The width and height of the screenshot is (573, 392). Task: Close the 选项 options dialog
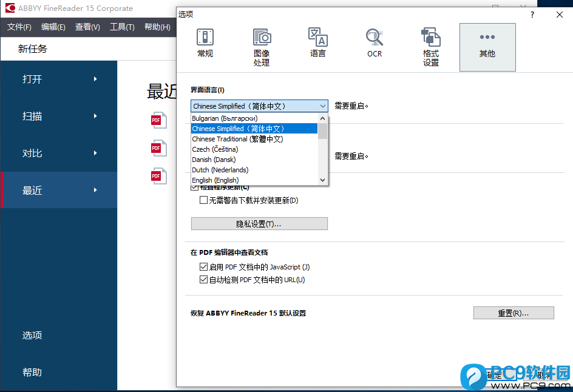coord(560,15)
